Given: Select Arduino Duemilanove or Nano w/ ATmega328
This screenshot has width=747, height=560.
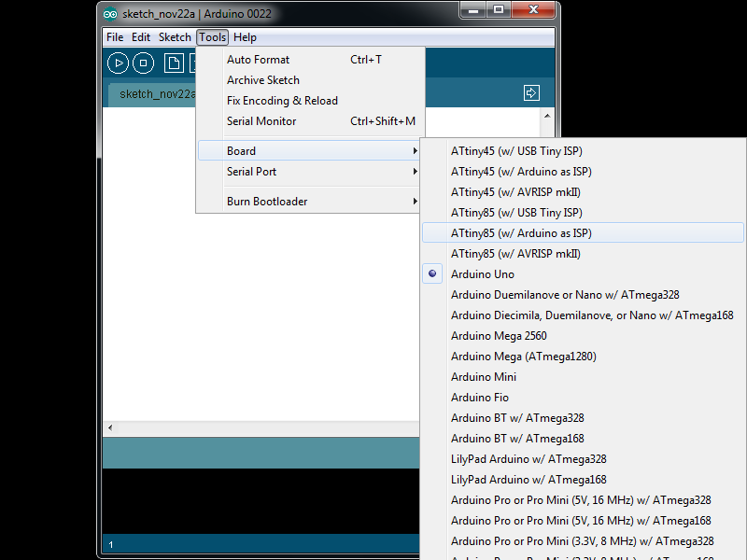Looking at the screenshot, I should 583,295.
